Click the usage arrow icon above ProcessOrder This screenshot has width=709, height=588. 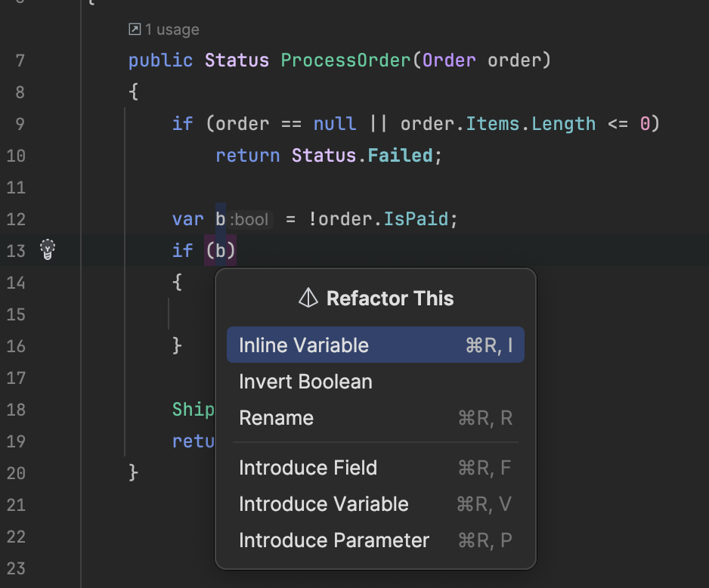(135, 29)
